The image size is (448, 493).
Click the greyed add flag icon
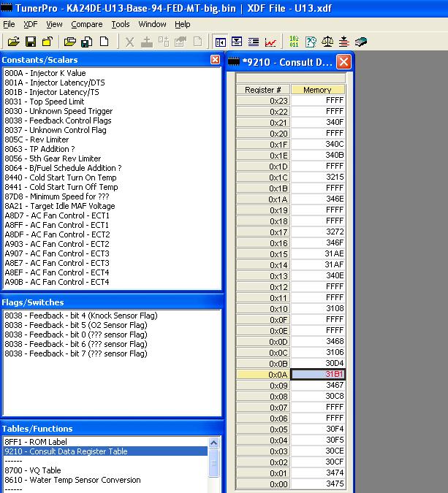pyautogui.click(x=164, y=42)
